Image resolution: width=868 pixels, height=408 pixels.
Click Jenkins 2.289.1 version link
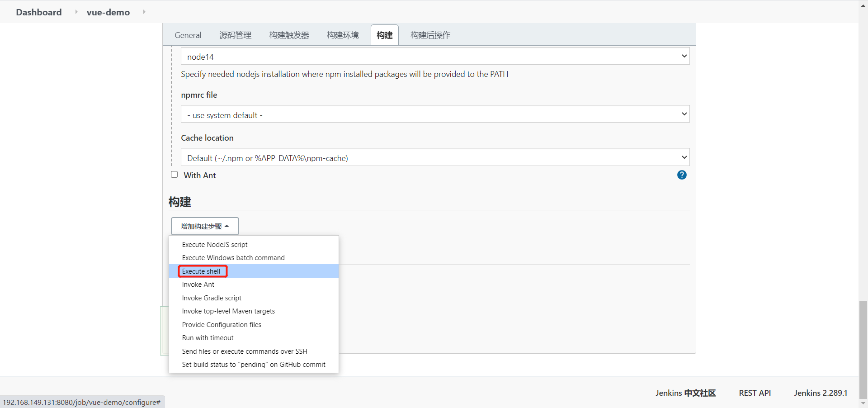[x=821, y=393]
